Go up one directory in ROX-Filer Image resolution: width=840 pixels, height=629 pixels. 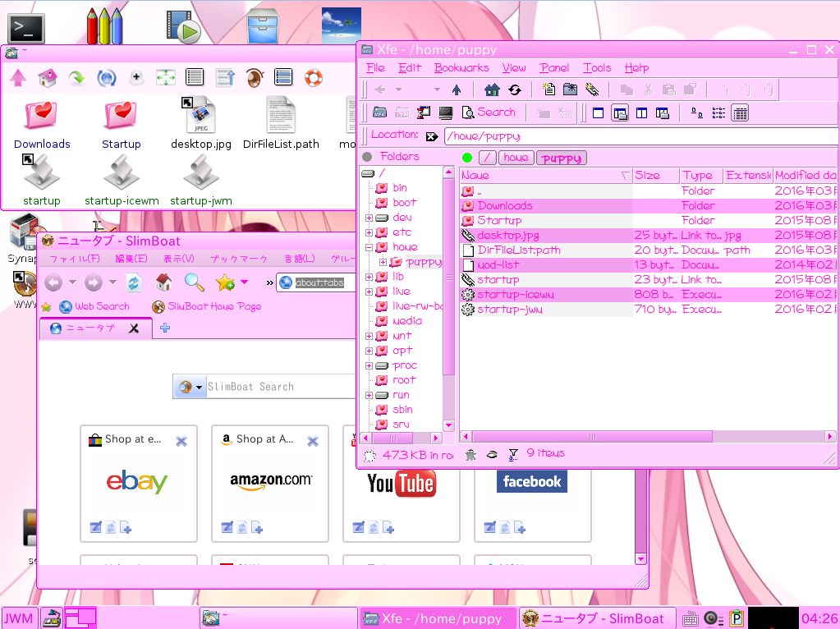[x=18, y=78]
